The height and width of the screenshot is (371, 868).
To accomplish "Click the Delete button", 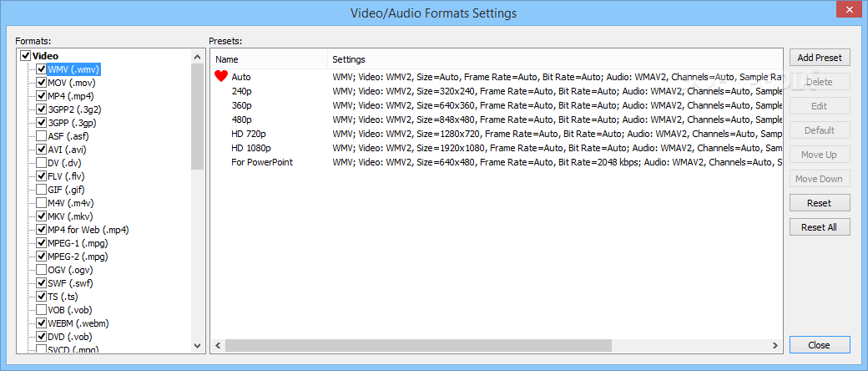I will (x=820, y=82).
